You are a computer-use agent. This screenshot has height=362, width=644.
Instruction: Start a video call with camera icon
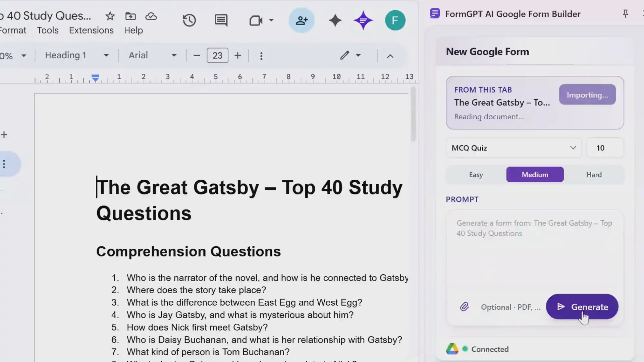click(256, 21)
